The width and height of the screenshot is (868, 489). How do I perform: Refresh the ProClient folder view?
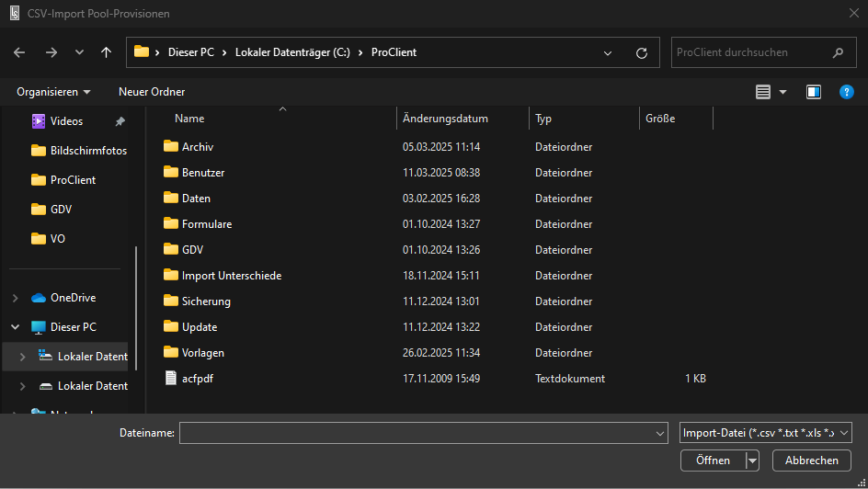pyautogui.click(x=642, y=52)
